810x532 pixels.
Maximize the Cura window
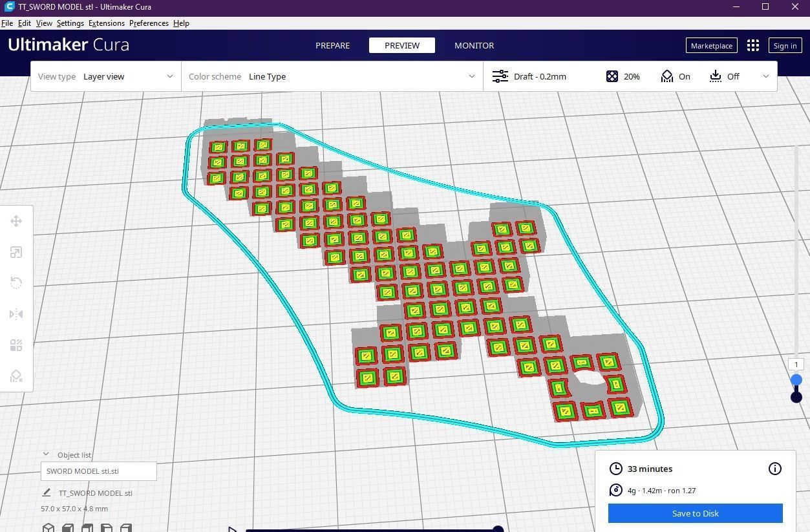(x=765, y=7)
